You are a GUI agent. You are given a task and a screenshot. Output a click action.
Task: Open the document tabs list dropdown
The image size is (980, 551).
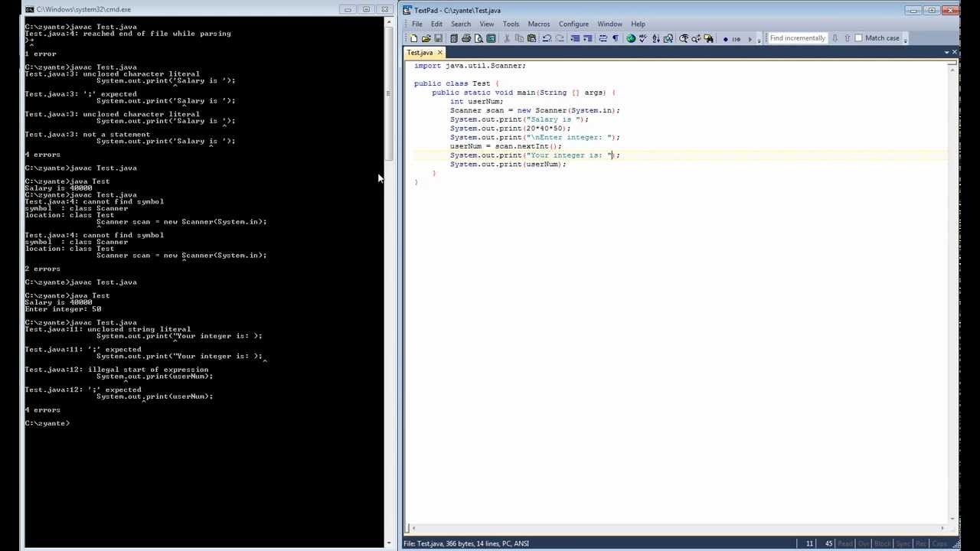947,53
